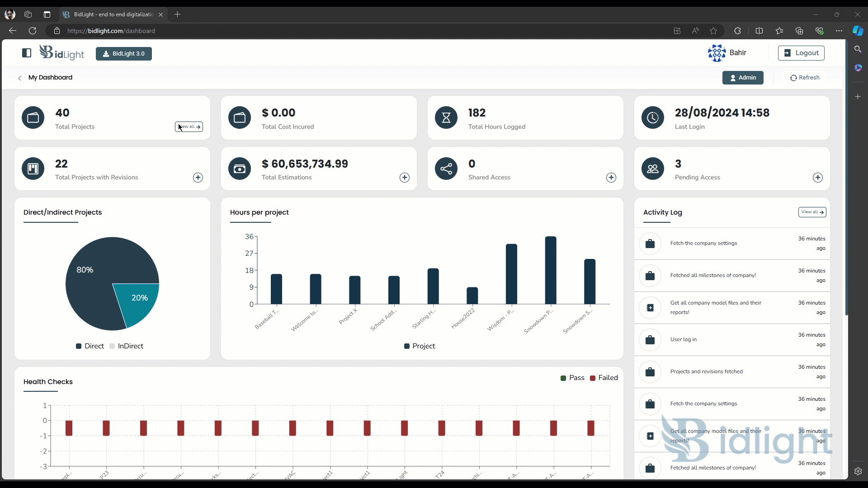Select My Dashboard navigation item
Viewport: 868px width, 488px height.
coord(51,77)
